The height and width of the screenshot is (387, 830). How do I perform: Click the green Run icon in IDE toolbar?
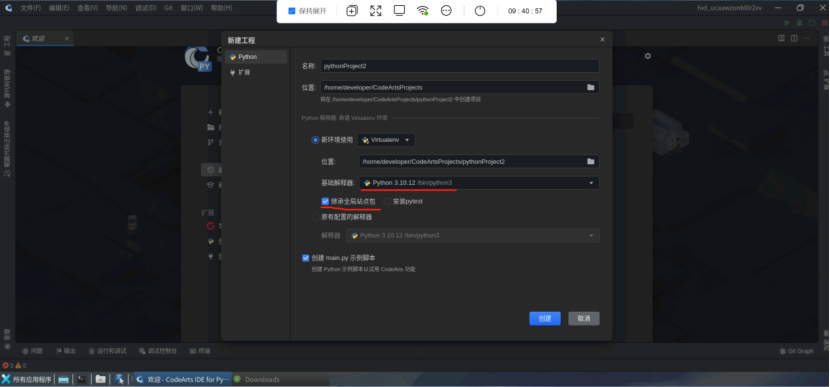point(787,23)
